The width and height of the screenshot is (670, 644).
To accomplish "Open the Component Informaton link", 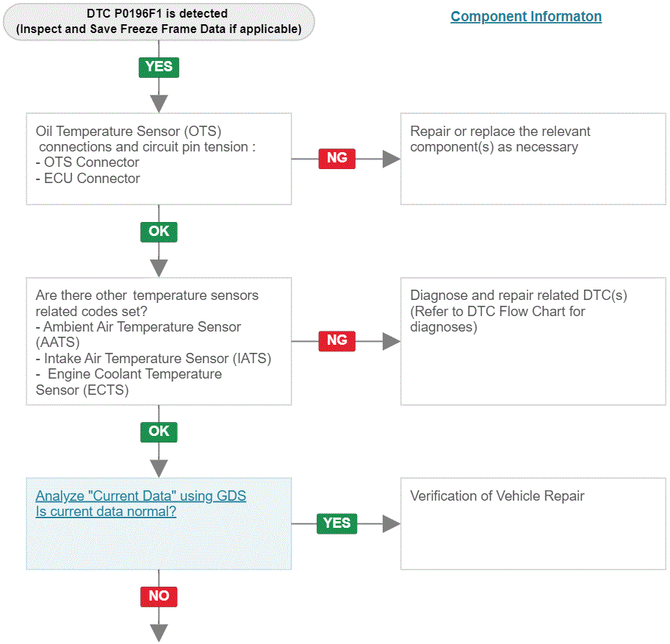I will pos(526,16).
